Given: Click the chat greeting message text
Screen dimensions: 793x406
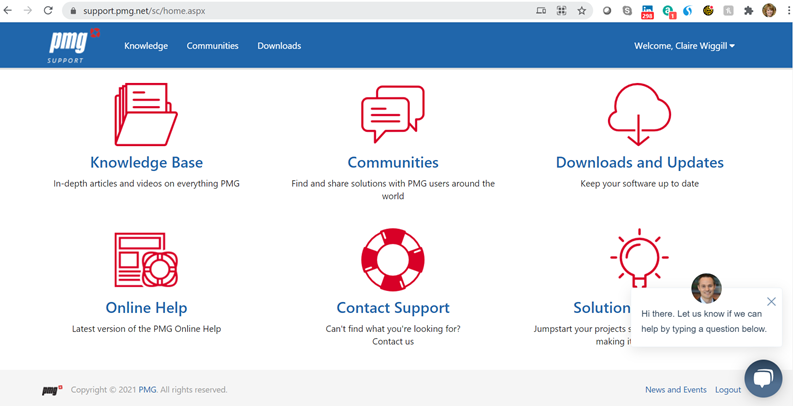Looking at the screenshot, I should tap(704, 322).
